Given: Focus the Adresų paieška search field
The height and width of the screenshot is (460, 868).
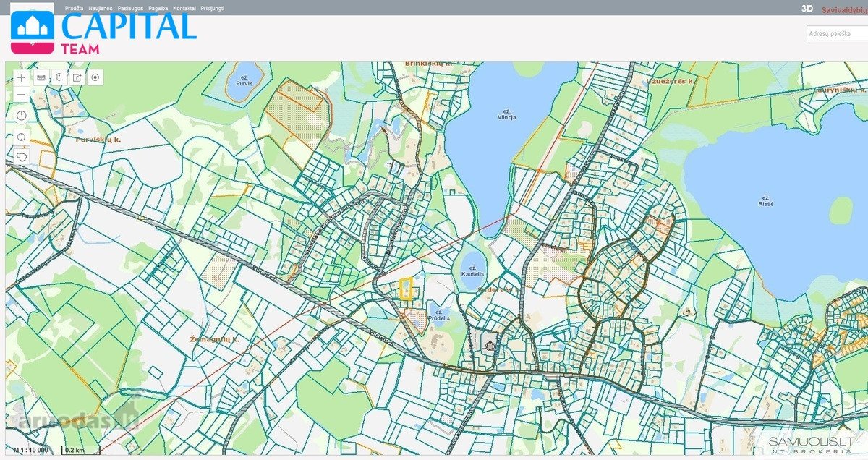Looking at the screenshot, I should click(837, 33).
